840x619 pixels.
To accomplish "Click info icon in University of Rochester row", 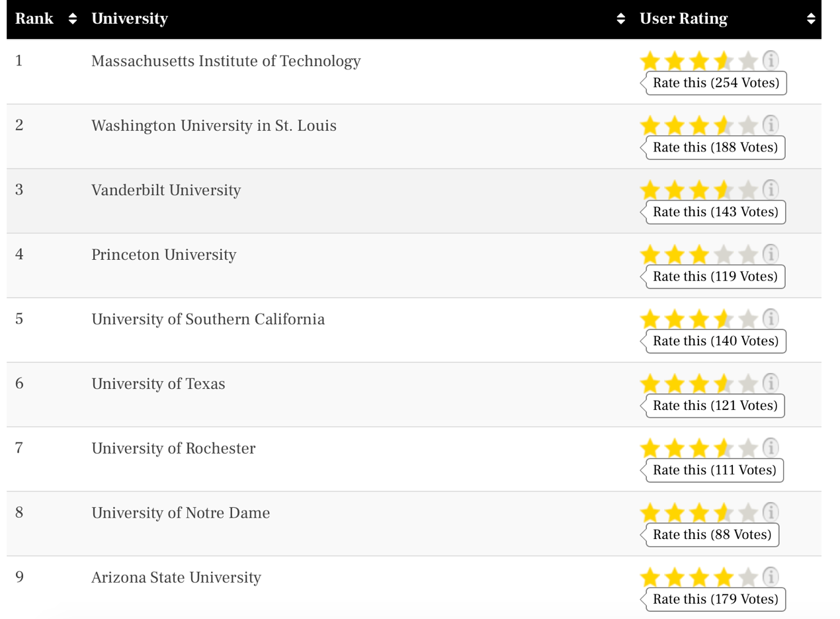I will click(x=770, y=448).
